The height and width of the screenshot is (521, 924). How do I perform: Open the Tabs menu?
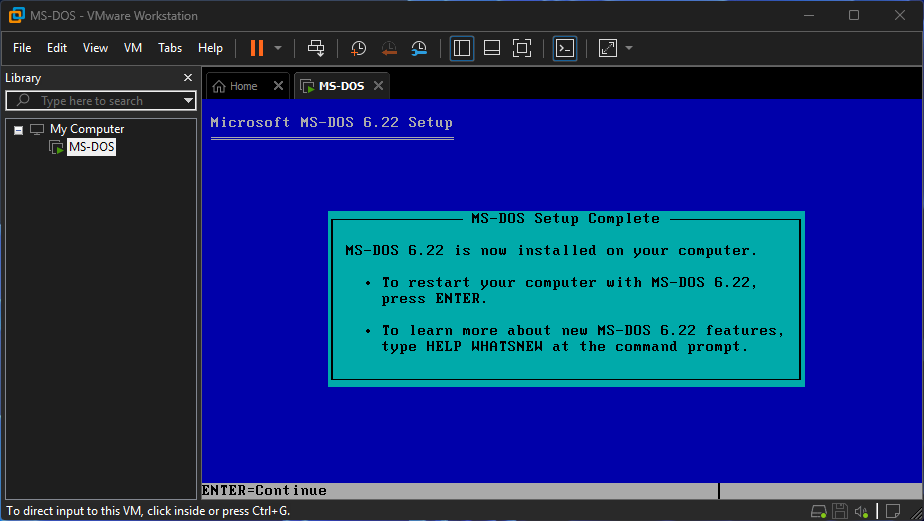[170, 48]
